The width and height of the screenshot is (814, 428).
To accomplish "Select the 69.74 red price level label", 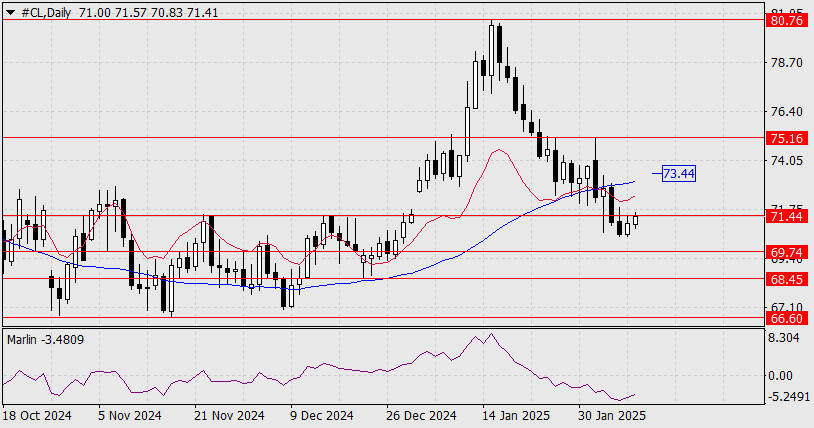I will [x=787, y=253].
